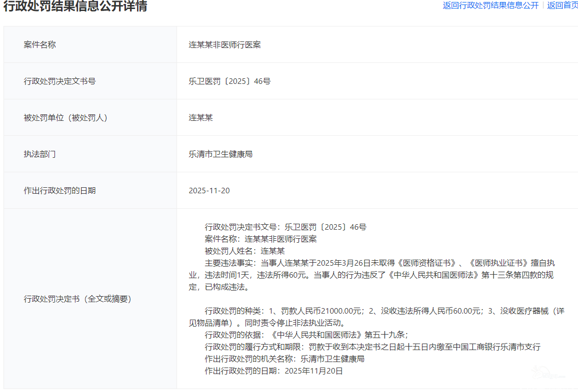Click the 行政处罚的履行方式和期限 line
The width and height of the screenshot is (578, 392).
pos(372,347)
